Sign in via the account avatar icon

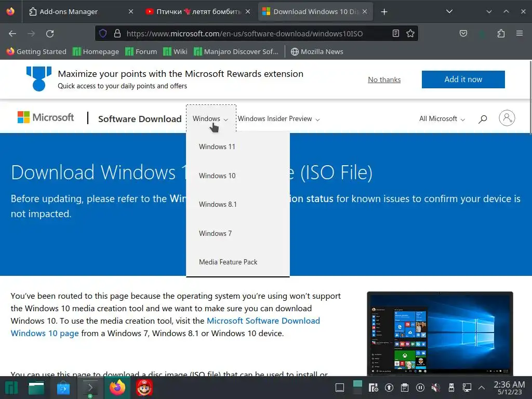click(x=507, y=118)
